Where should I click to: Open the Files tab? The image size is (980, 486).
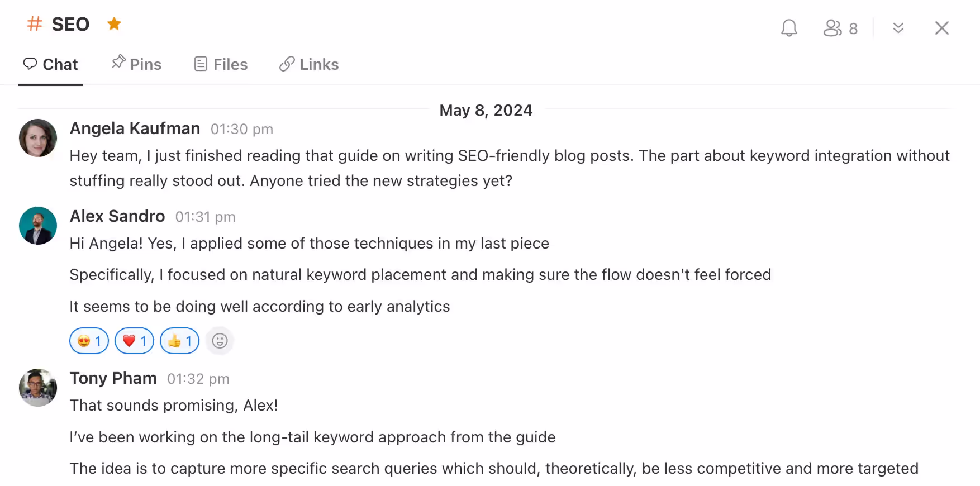(x=221, y=65)
